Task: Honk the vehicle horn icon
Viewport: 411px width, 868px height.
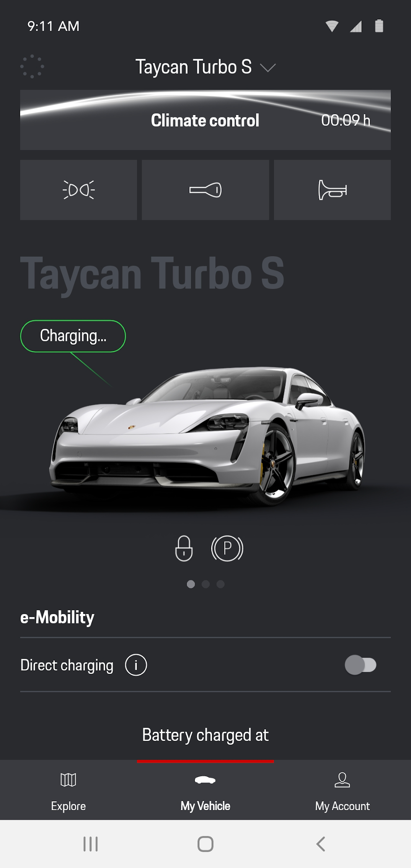Action: pos(332,190)
